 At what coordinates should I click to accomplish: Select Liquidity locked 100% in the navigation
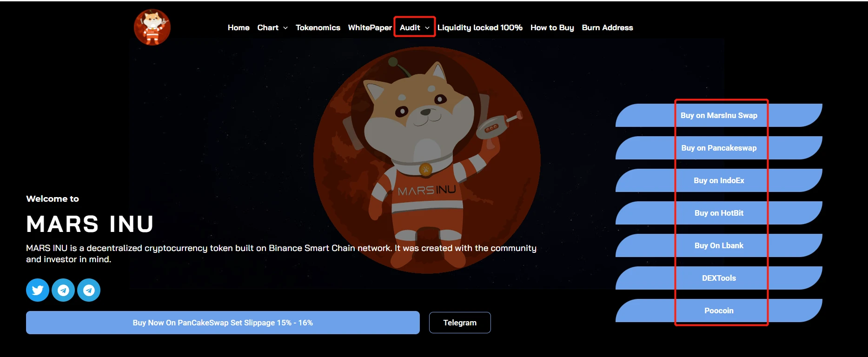point(480,27)
